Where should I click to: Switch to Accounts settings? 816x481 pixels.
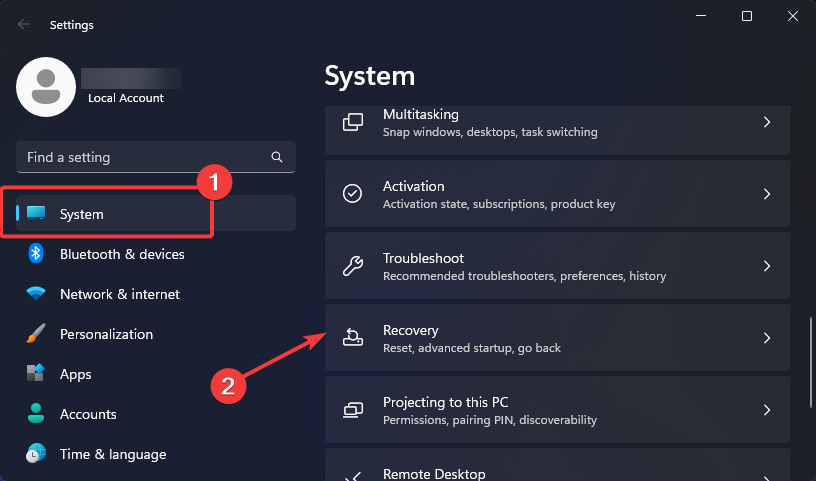tap(156, 414)
